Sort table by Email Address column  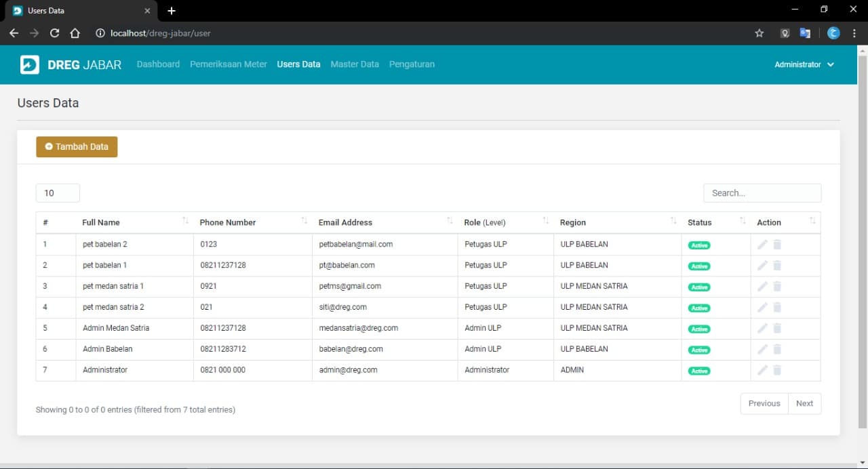pyautogui.click(x=384, y=222)
